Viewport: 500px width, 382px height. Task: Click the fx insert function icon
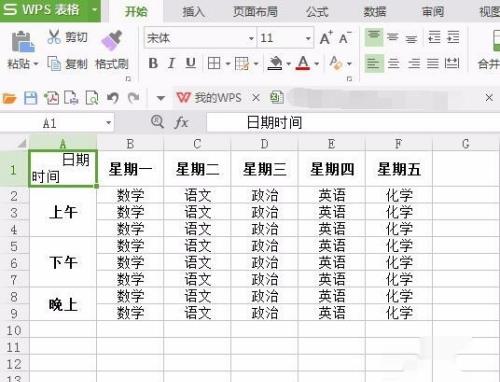[x=181, y=123]
